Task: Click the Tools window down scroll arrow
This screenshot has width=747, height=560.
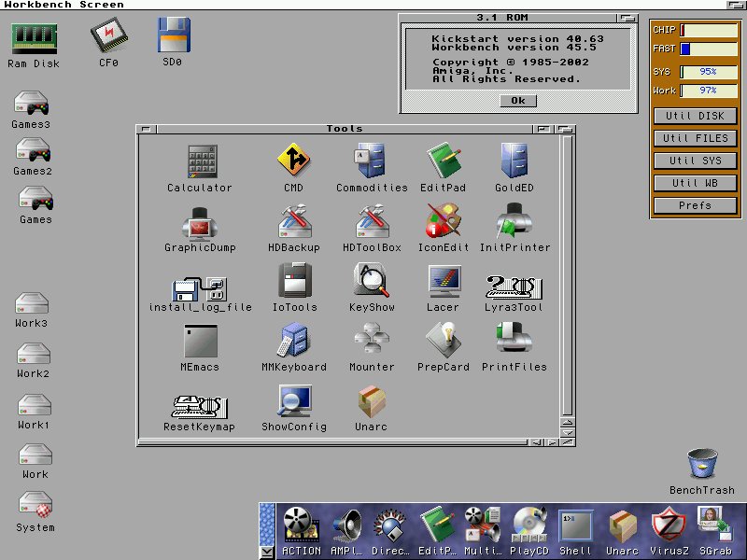Action: tap(568, 433)
